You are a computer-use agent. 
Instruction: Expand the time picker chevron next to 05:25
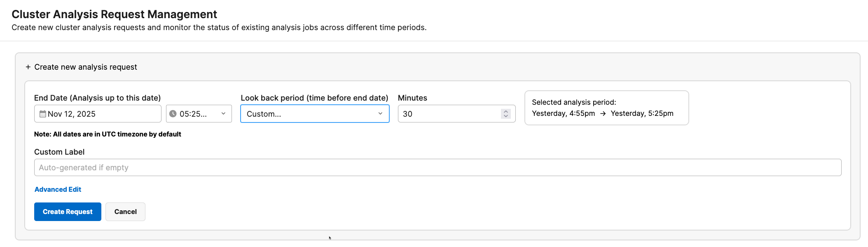click(x=223, y=114)
